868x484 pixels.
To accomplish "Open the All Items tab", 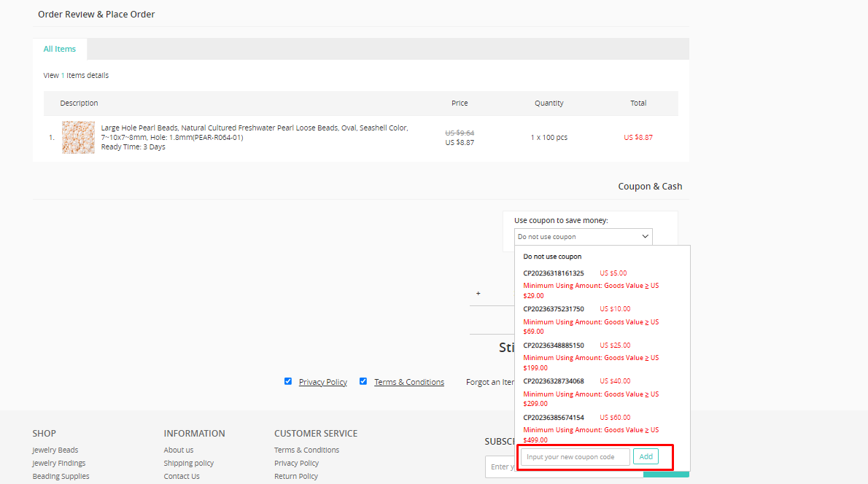I will (x=60, y=49).
